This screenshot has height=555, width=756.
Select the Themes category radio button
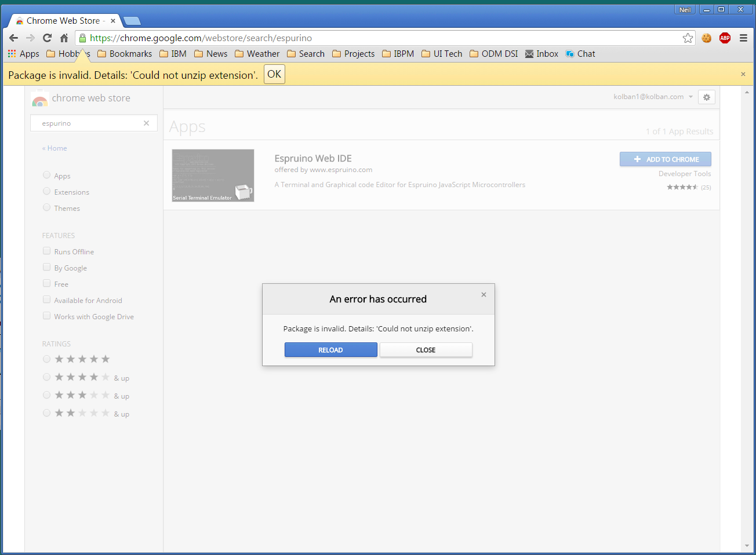tap(47, 207)
